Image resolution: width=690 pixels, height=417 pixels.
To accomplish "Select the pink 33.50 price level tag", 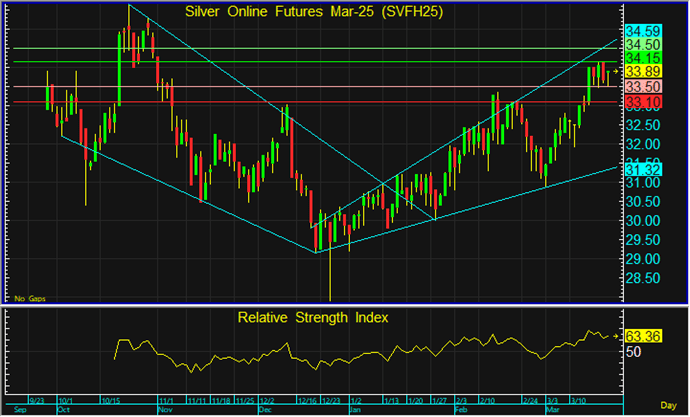I will tap(642, 89).
